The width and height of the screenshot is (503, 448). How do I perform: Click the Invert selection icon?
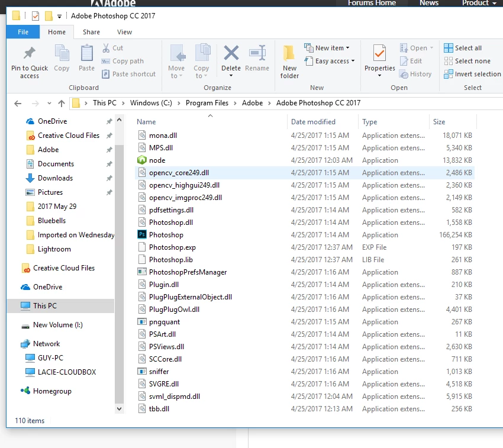click(449, 74)
